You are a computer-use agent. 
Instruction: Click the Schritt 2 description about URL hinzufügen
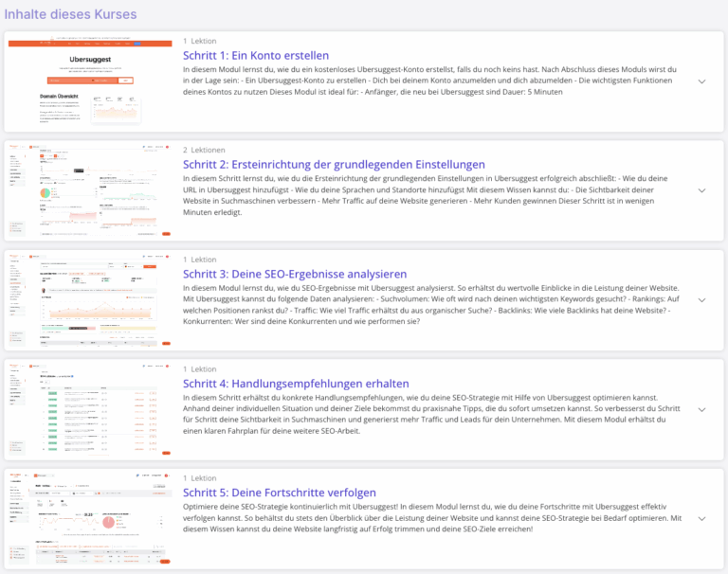pos(426,195)
